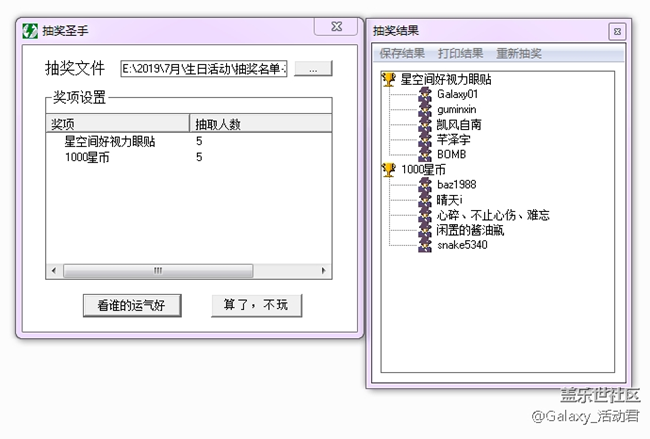650x439 pixels.
Task: Click the person icon next to 晴天i
Action: coord(425,199)
